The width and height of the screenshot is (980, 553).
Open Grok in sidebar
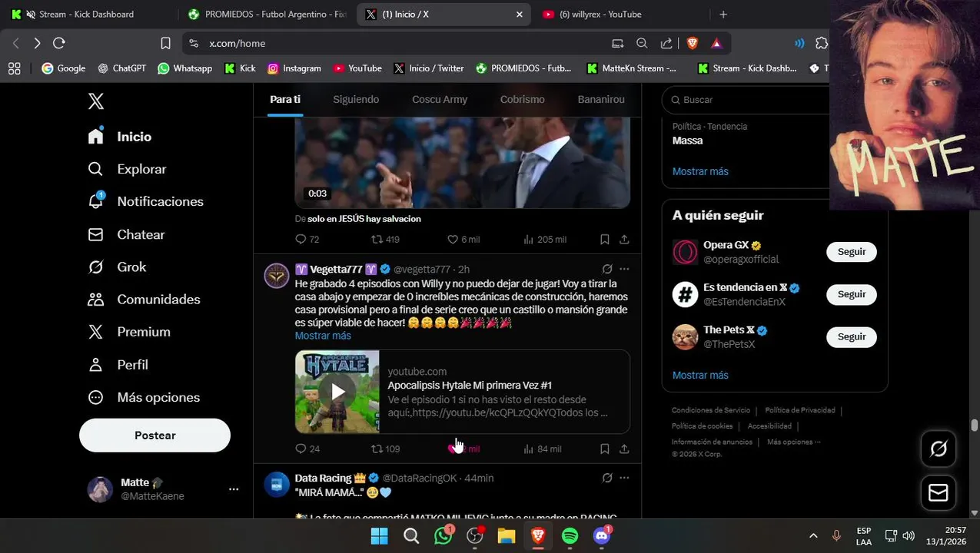[x=117, y=267]
